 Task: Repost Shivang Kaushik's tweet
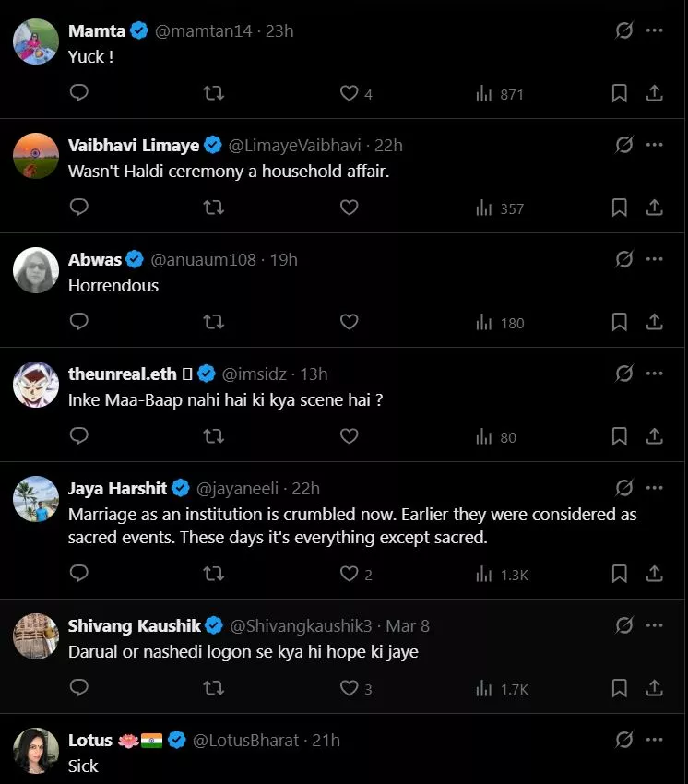[213, 688]
